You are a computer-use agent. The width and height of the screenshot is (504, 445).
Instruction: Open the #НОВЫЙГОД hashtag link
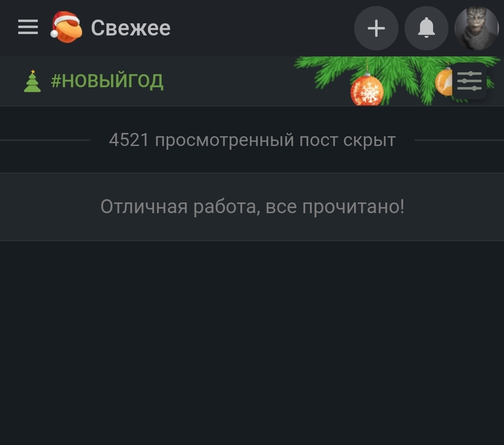(x=107, y=81)
